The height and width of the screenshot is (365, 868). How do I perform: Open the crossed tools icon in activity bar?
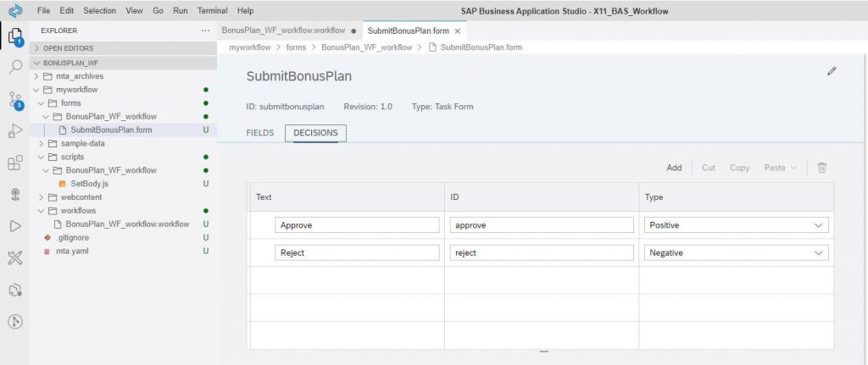click(15, 257)
